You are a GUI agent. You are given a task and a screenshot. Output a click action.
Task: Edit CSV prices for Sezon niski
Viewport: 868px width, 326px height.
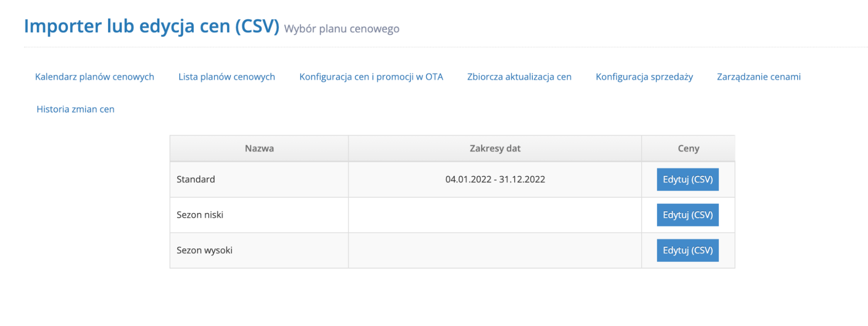tap(687, 215)
